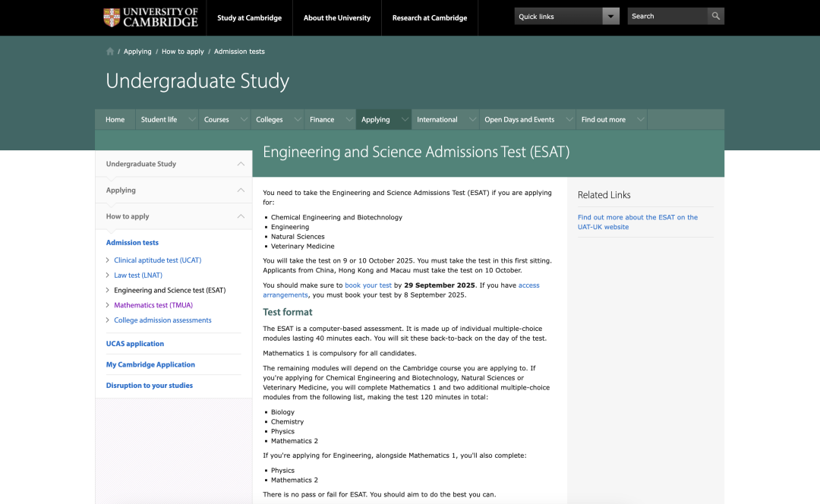This screenshot has height=504, width=820.
Task: Select the International navigation tab
Action: click(x=437, y=120)
